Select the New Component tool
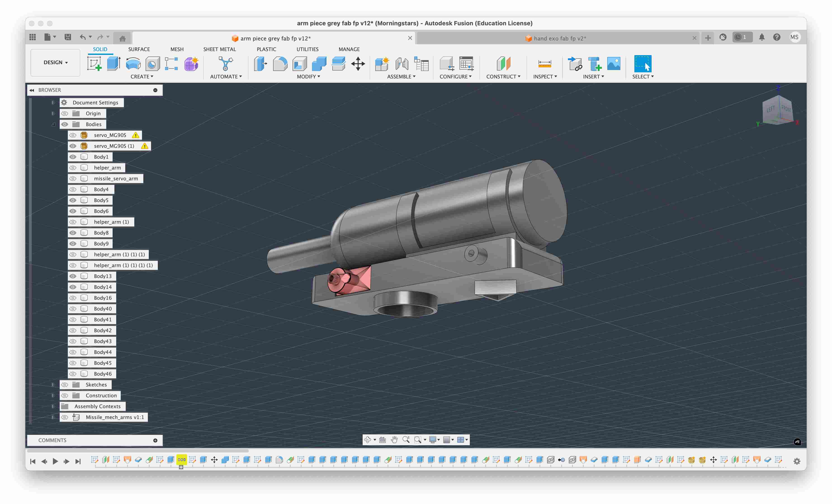Screen dimensions: 832x504 (382, 64)
